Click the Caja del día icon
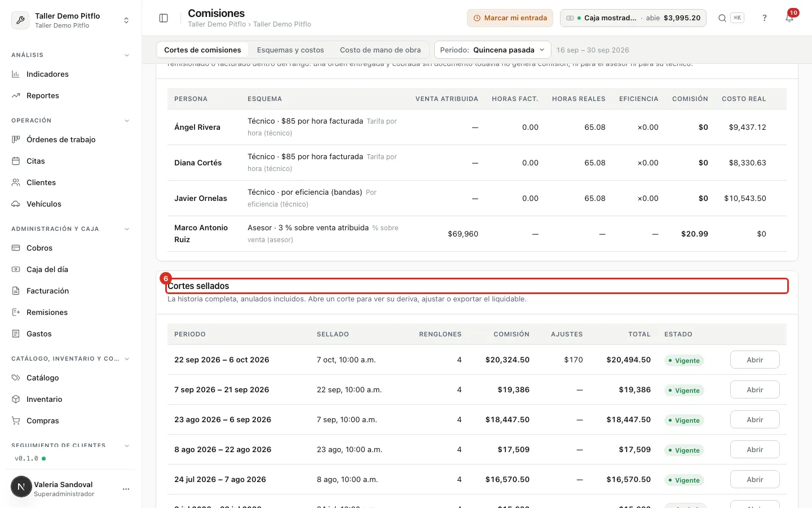This screenshot has height=508, width=812. click(16, 269)
